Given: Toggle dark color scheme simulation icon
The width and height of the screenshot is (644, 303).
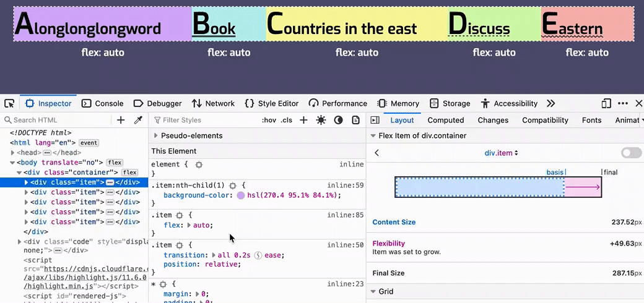Looking at the screenshot, I should [338, 120].
